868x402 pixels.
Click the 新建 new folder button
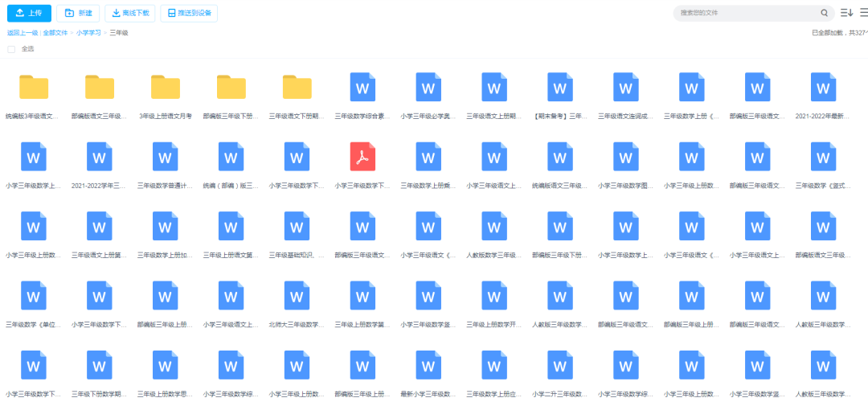[x=78, y=13]
